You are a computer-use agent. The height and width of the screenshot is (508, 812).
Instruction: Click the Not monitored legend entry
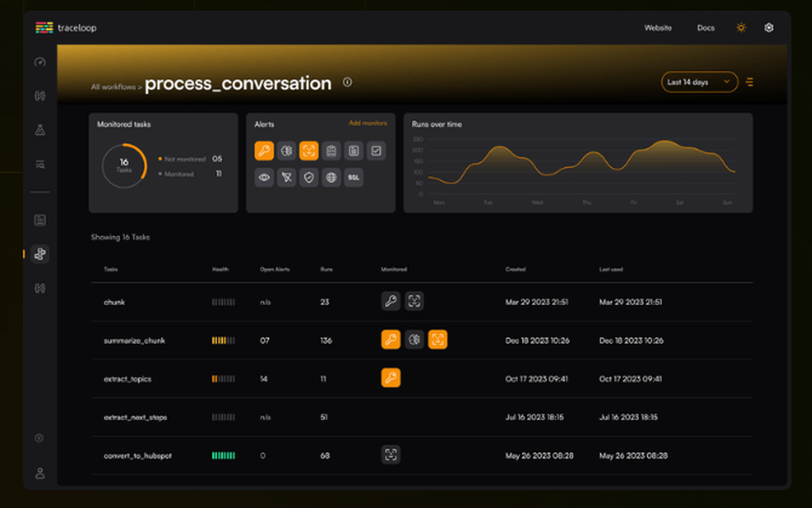(189, 159)
